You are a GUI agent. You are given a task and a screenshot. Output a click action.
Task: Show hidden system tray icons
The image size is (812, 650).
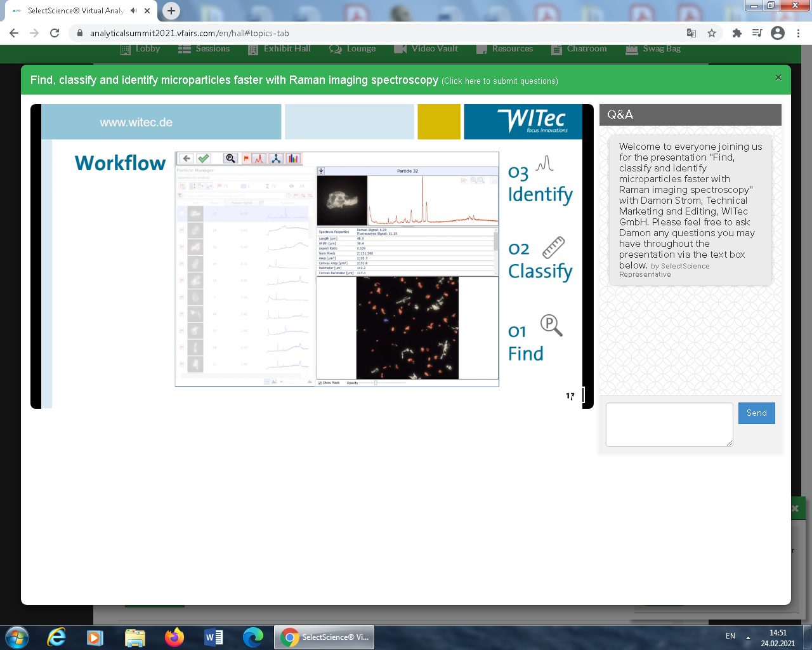coord(748,637)
